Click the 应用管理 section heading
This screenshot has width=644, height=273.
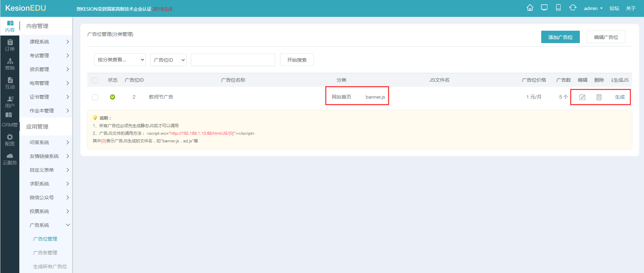pyautogui.click(x=37, y=127)
